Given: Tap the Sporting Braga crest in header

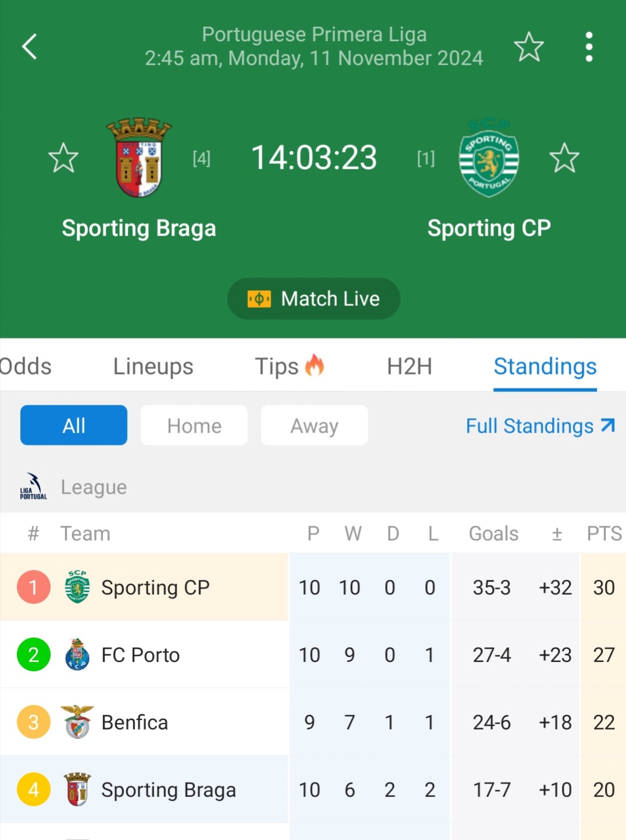Looking at the screenshot, I should pos(139,158).
